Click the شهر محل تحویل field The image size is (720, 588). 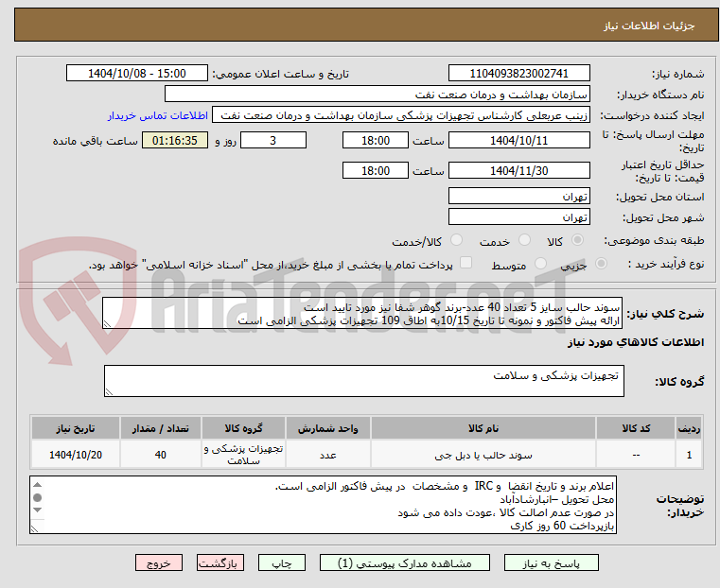(518, 216)
